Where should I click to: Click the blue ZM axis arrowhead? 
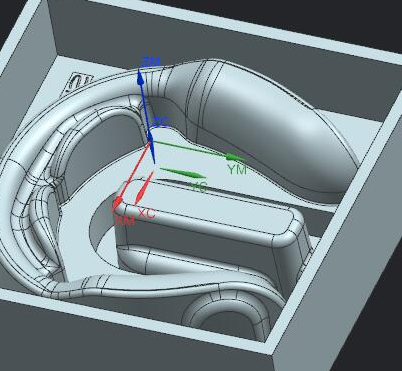[x=141, y=78]
